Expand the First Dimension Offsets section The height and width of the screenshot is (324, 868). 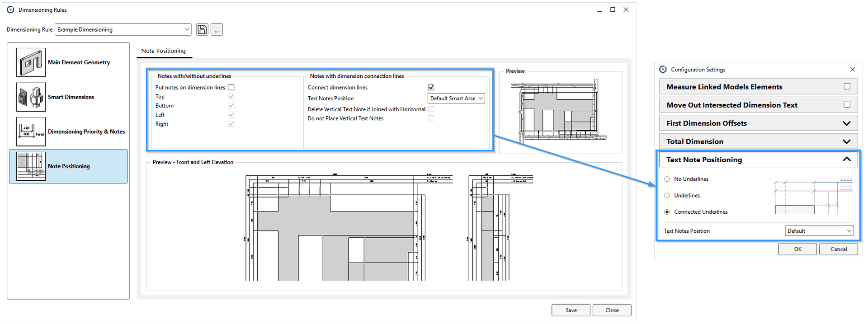pos(846,123)
